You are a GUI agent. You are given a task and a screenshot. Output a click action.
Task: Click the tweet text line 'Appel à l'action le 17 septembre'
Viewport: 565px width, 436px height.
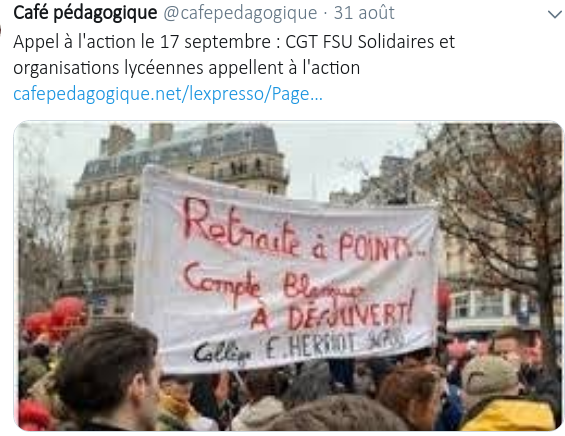coord(142,42)
